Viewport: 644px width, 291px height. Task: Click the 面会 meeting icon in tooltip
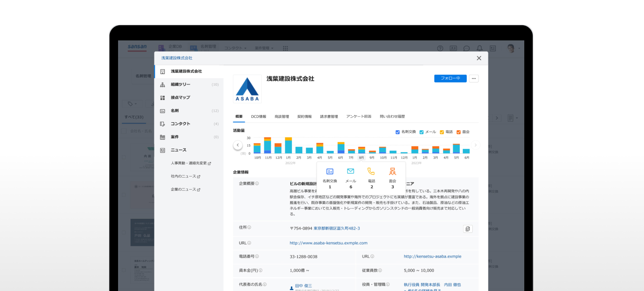pos(393,171)
